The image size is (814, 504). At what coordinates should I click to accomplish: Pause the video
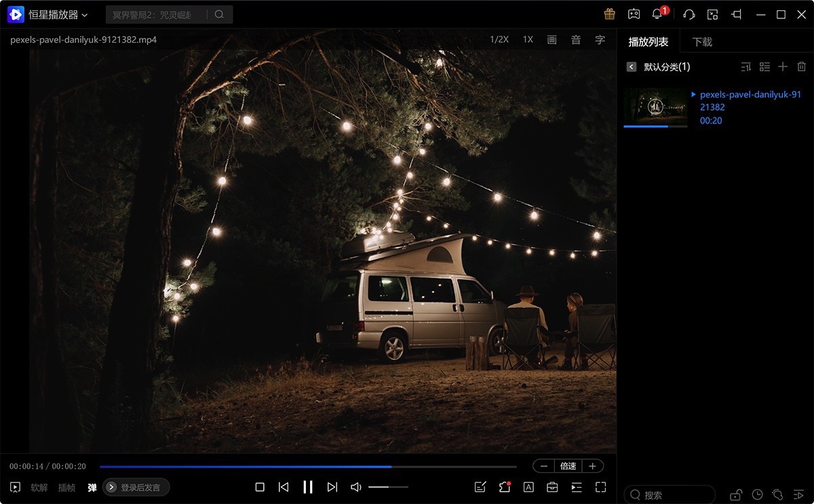tap(308, 487)
